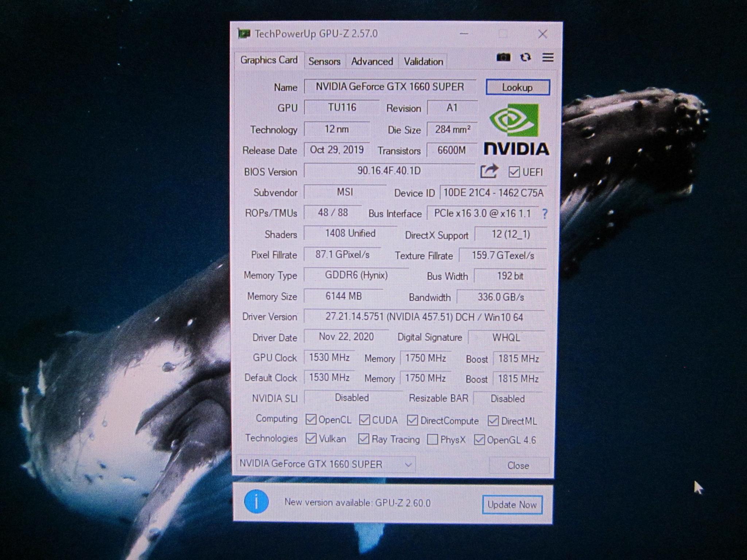Click the screenshot camera icon

503,57
